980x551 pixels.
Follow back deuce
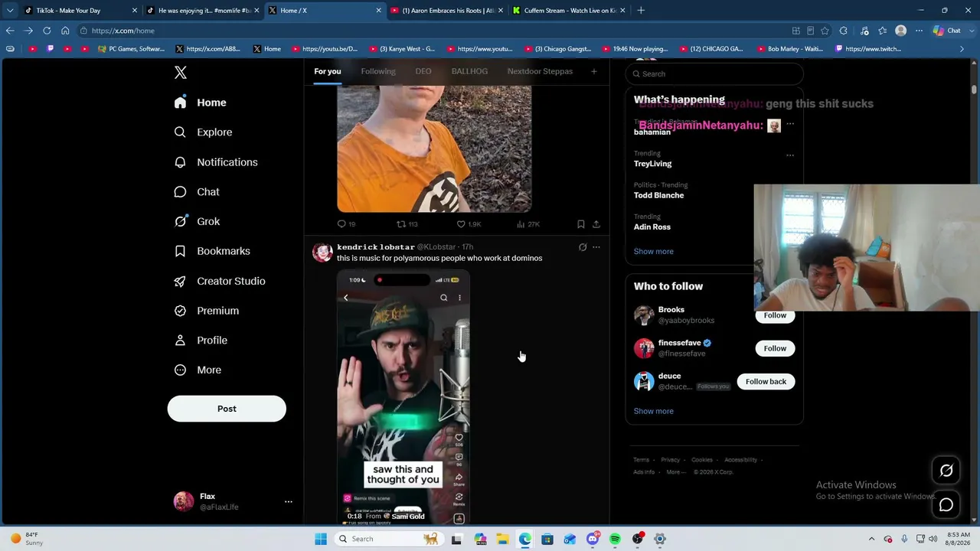point(766,382)
